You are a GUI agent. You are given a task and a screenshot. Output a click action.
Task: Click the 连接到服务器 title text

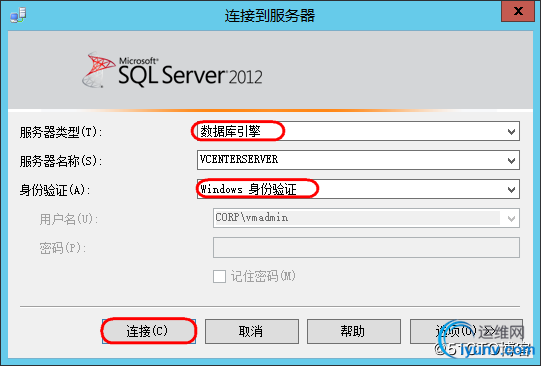click(270, 16)
